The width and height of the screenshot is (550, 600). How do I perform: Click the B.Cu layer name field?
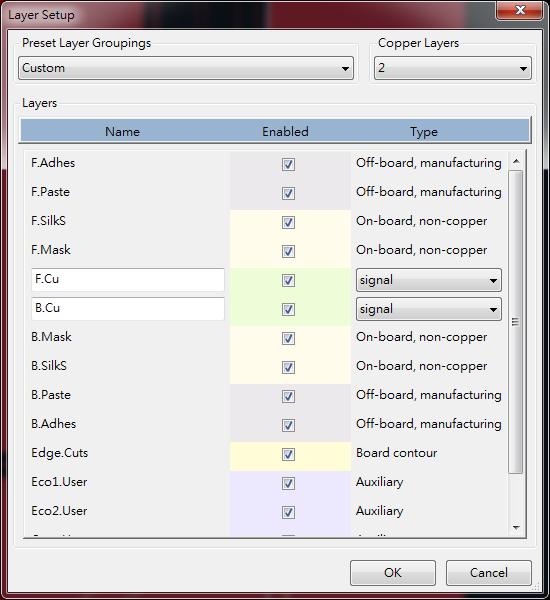click(x=128, y=309)
